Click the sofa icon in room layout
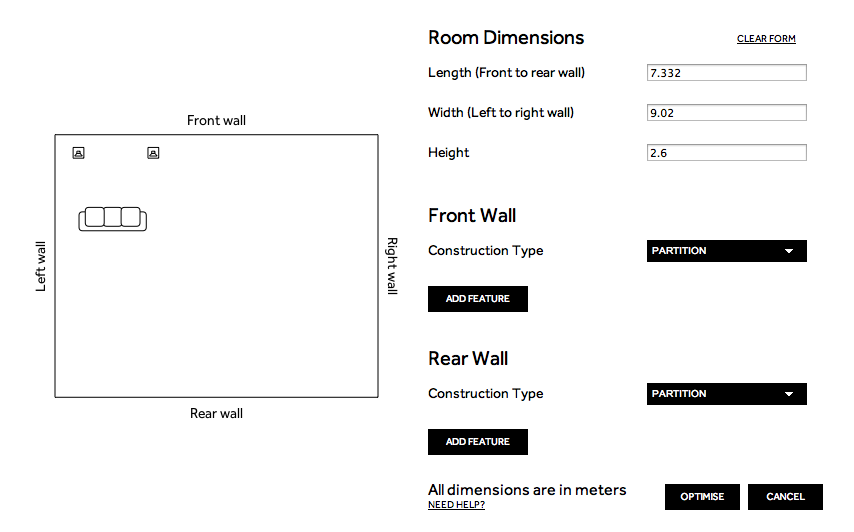Image resolution: width=854 pixels, height=532 pixels. pyautogui.click(x=113, y=219)
